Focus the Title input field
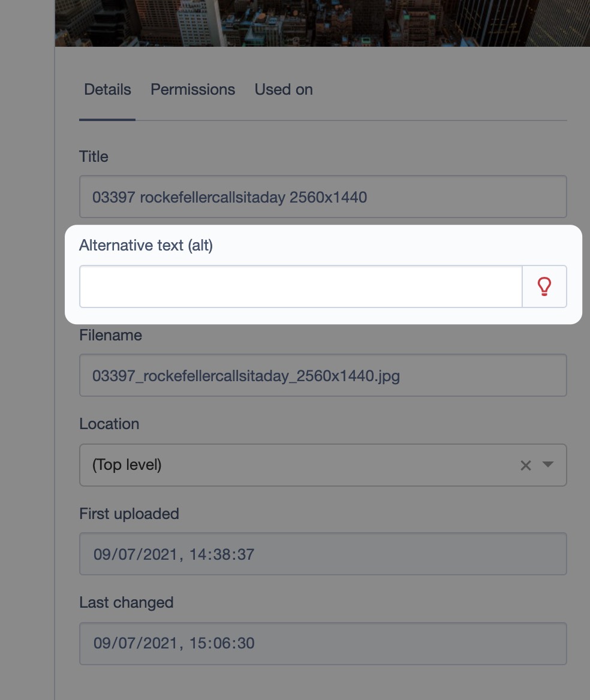The width and height of the screenshot is (590, 700). (x=323, y=197)
